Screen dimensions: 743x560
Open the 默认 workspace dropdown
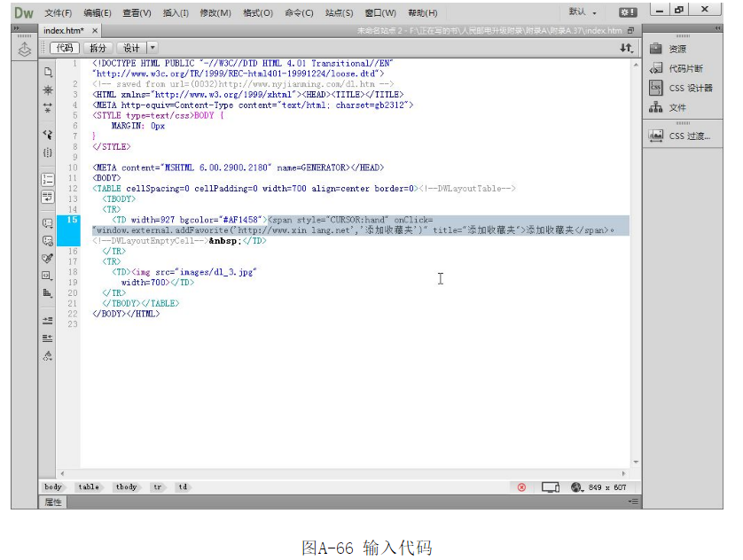(583, 12)
